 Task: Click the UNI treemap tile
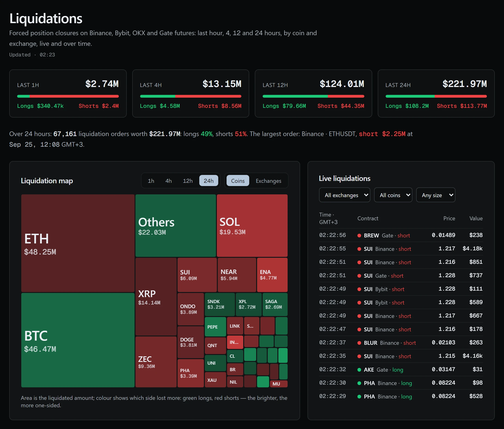(215, 363)
